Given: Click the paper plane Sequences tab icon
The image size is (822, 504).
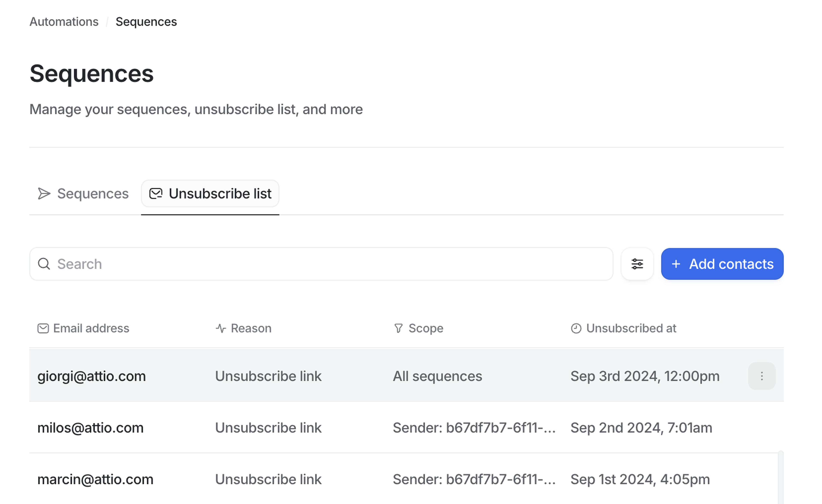Looking at the screenshot, I should coord(44,194).
